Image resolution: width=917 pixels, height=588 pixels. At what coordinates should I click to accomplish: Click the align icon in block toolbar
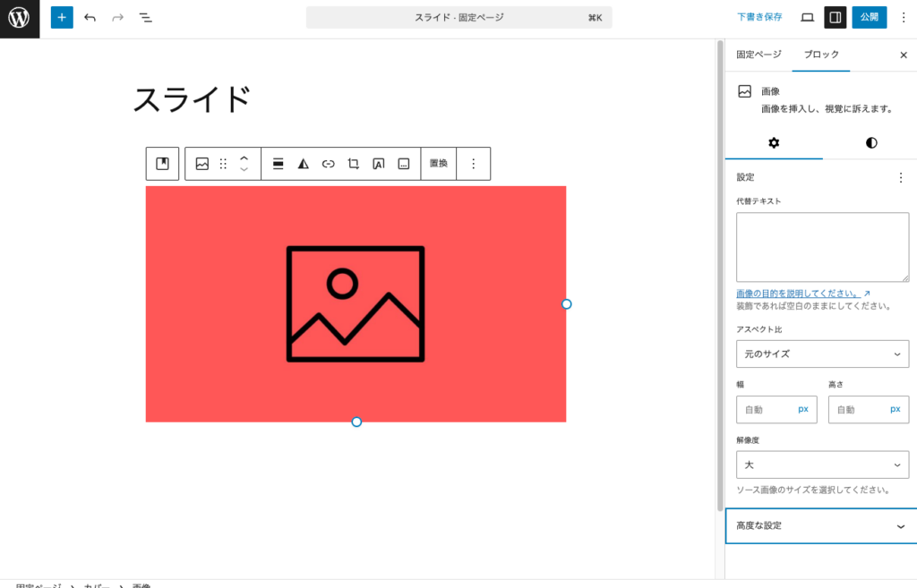coord(279,164)
